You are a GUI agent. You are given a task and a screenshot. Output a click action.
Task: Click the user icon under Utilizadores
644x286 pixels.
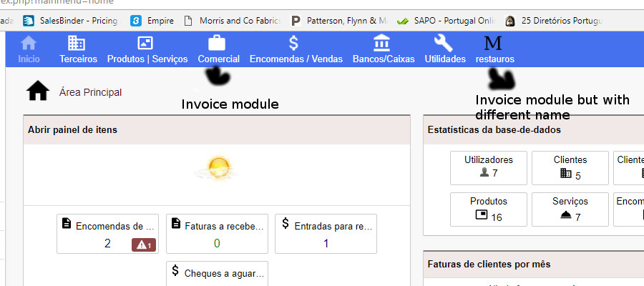(x=484, y=173)
